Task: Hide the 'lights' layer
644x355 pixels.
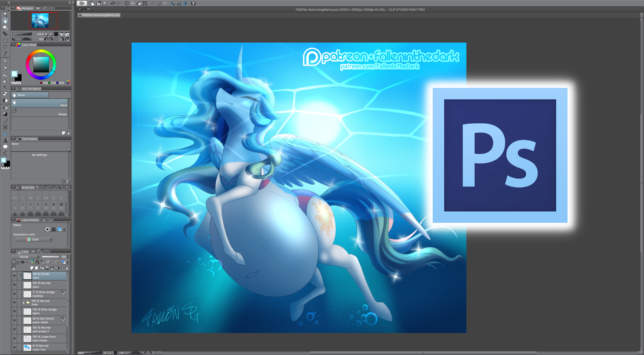Action: (14, 311)
